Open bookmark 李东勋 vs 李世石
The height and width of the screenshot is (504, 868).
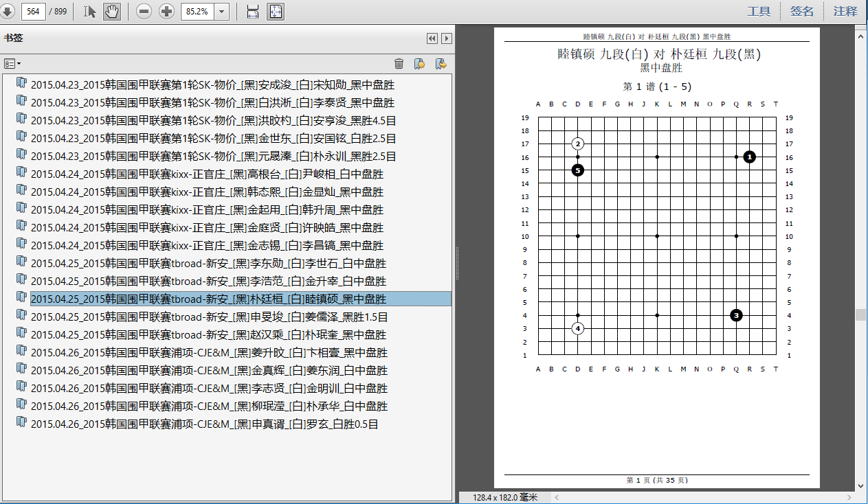pyautogui.click(x=208, y=263)
